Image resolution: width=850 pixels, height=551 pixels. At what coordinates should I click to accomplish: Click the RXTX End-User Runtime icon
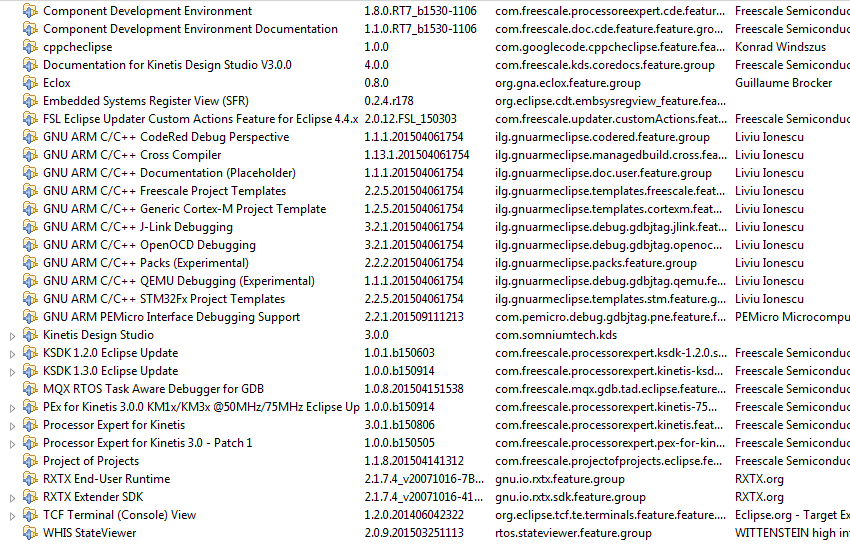pos(30,479)
